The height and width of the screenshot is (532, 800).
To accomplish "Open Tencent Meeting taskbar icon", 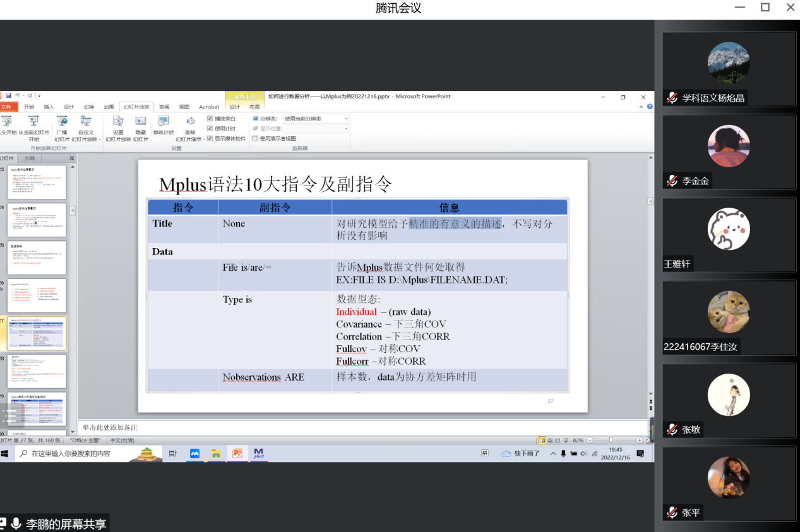I will [194, 453].
